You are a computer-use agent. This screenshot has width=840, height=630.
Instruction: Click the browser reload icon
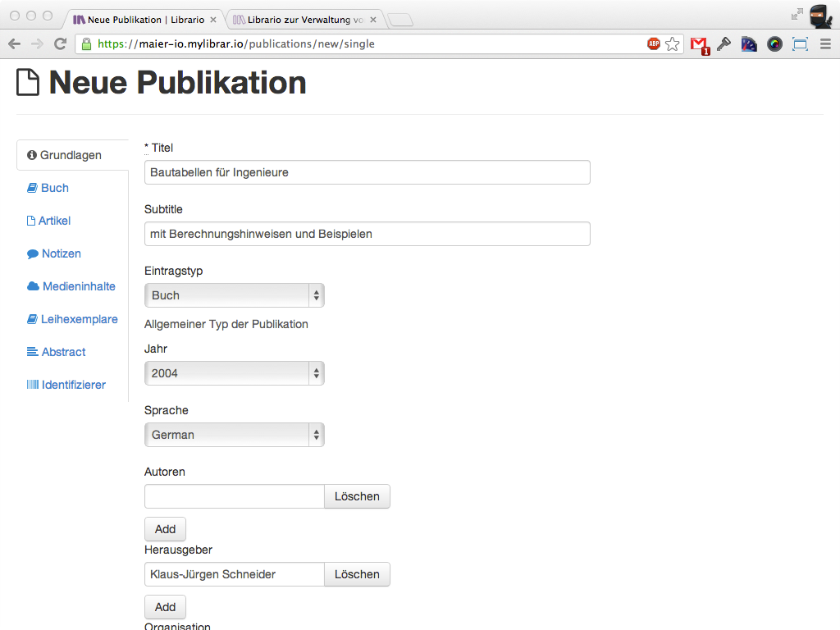(60, 44)
